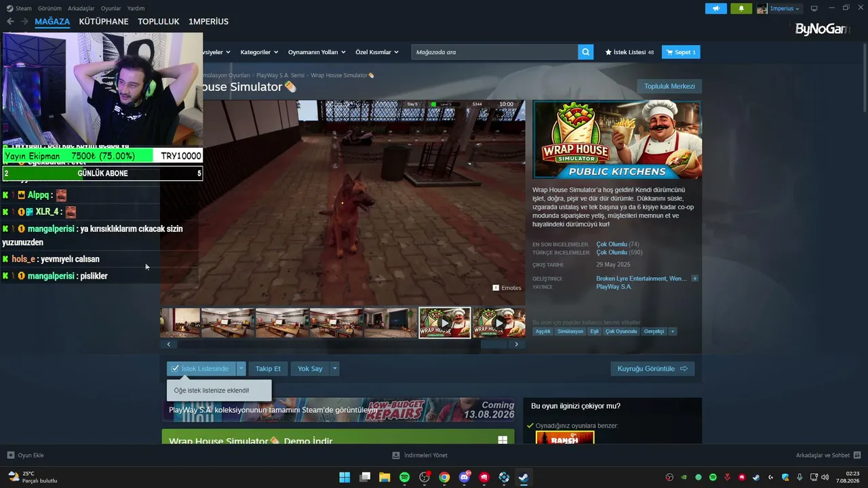This screenshot has width=868, height=488.
Task: Click the Kuyruğu Görüntüle button
Action: coord(652,369)
